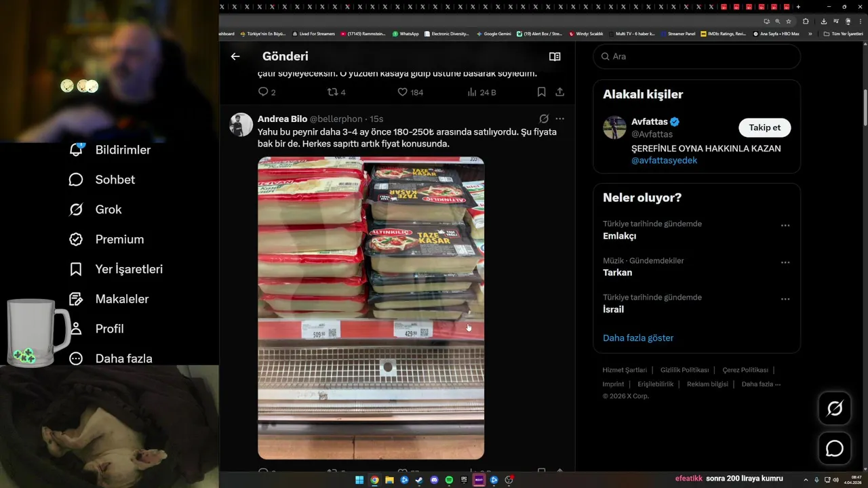868x488 pixels.
Task: Open more options on Andrea Bilo's post
Action: pyautogui.click(x=560, y=119)
